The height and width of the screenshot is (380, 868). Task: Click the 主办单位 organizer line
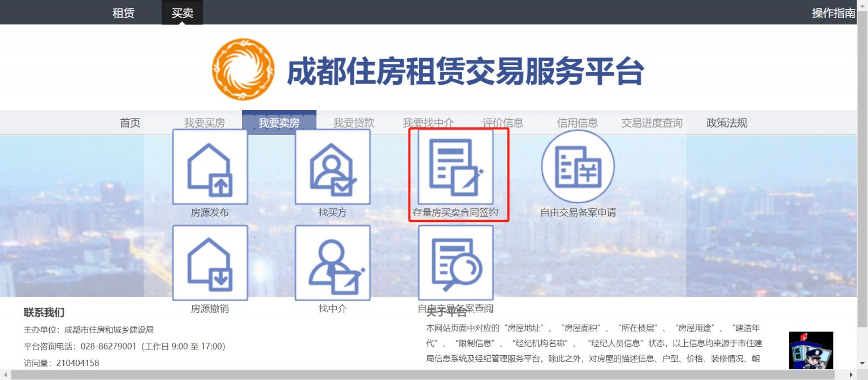(89, 330)
